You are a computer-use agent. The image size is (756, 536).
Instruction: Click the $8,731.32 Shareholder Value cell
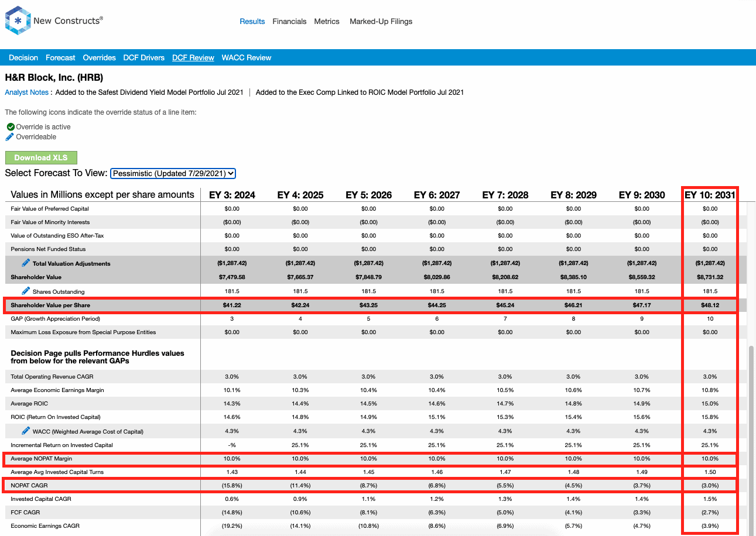710,277
